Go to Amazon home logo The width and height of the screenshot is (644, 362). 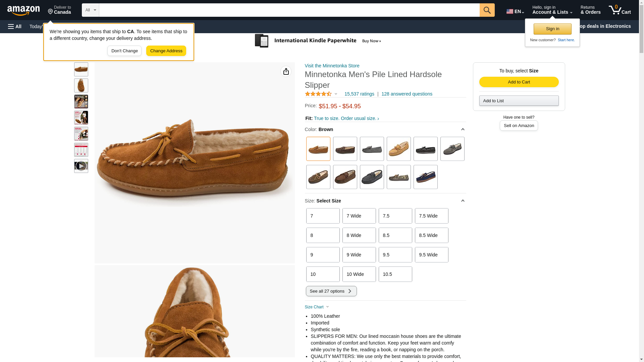tap(23, 10)
